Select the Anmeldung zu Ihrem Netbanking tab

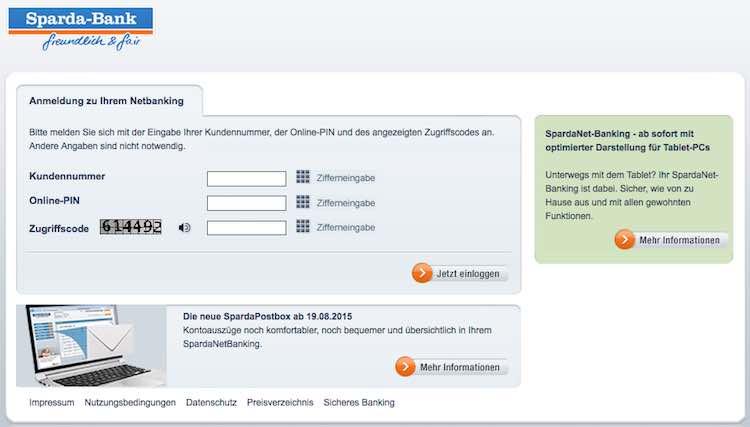click(x=109, y=100)
